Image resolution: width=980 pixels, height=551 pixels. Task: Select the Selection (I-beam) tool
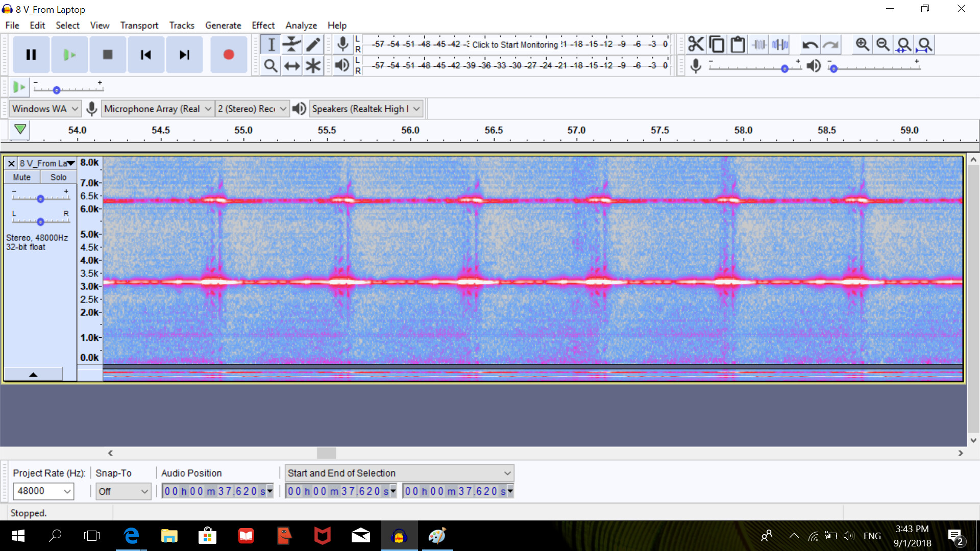tap(271, 44)
